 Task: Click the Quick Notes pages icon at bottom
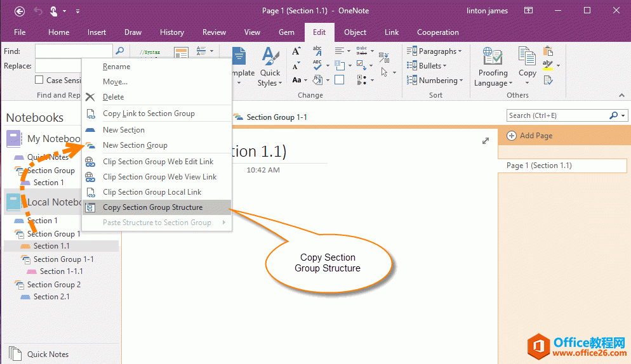(15, 354)
